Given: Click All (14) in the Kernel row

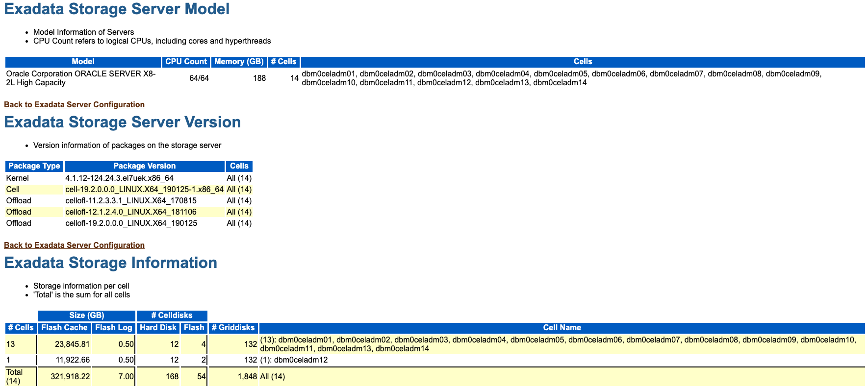Looking at the screenshot, I should click(239, 178).
